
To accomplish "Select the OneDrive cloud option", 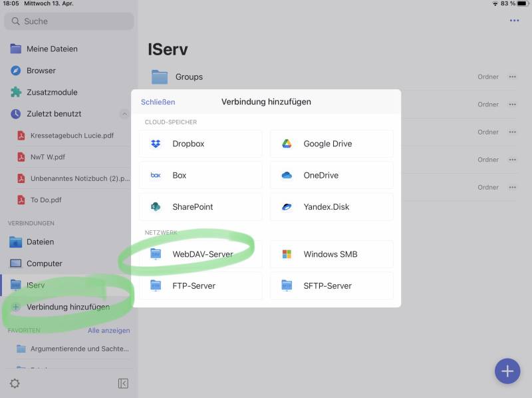I will (x=331, y=175).
